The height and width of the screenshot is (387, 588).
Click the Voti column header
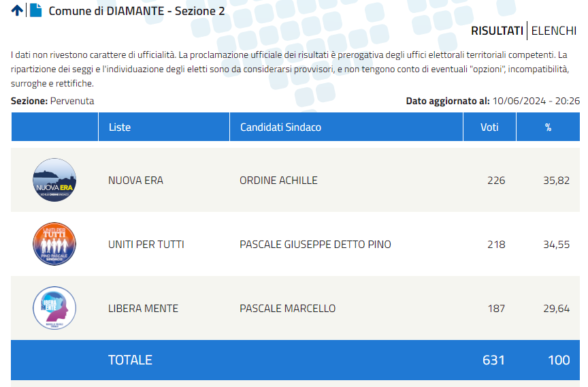[x=490, y=127]
